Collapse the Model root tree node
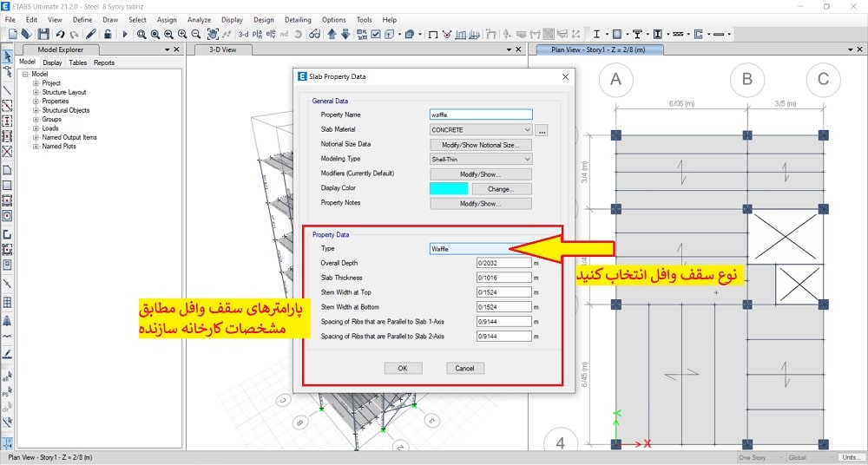Viewport: 868px width, 465px height. (x=25, y=75)
